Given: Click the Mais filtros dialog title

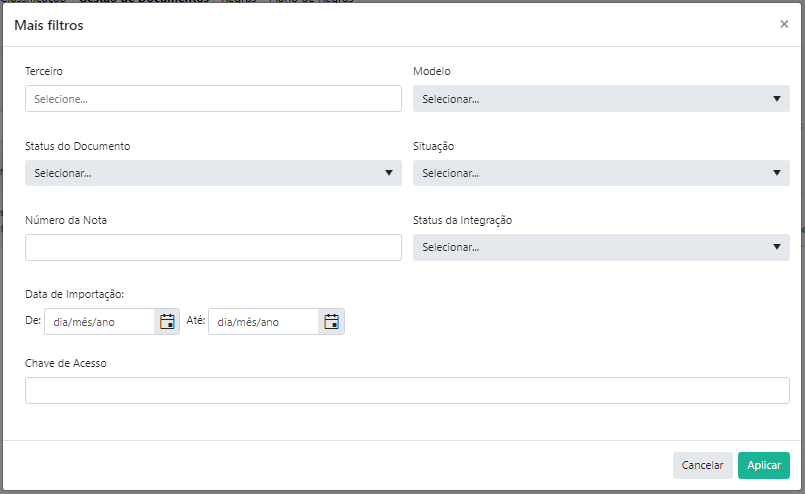Looking at the screenshot, I should point(49,25).
